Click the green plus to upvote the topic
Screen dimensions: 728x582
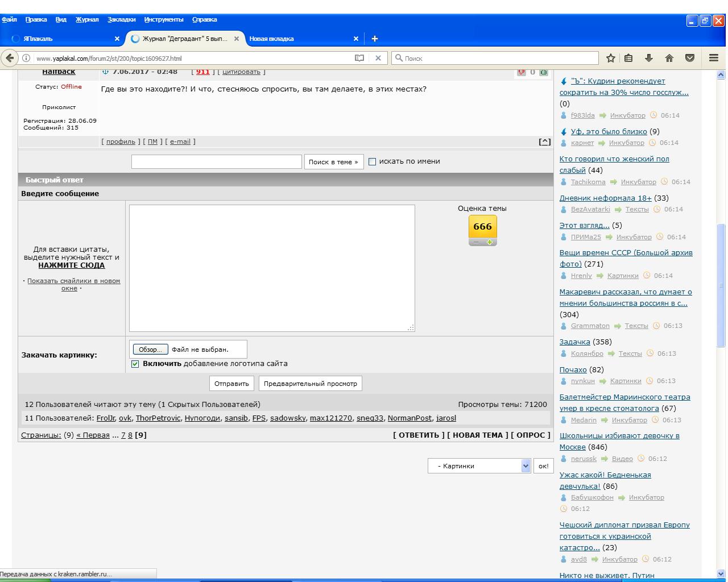pyautogui.click(x=490, y=242)
